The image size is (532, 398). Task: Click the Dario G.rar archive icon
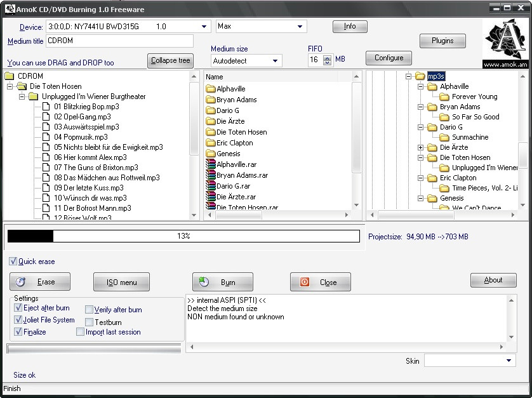tap(211, 186)
